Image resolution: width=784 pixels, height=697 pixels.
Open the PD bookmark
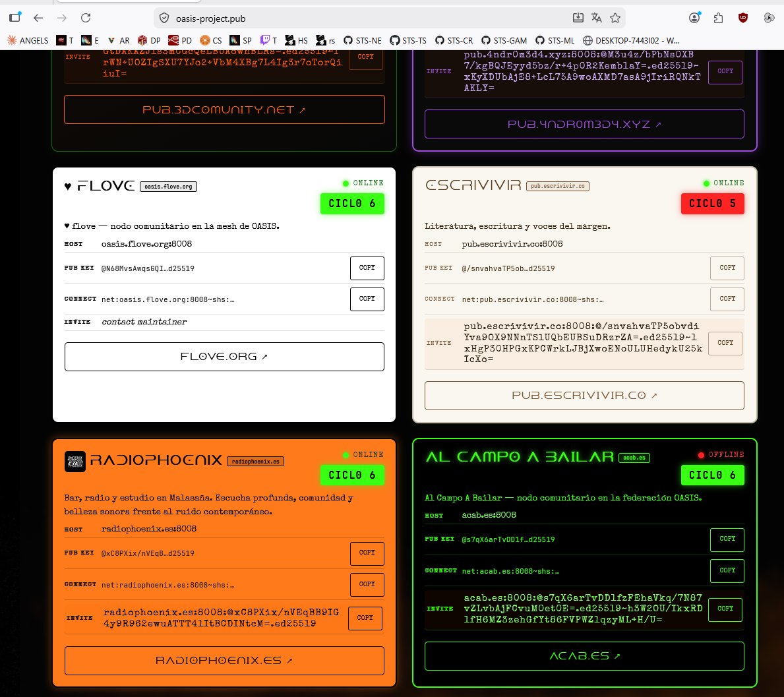point(180,40)
